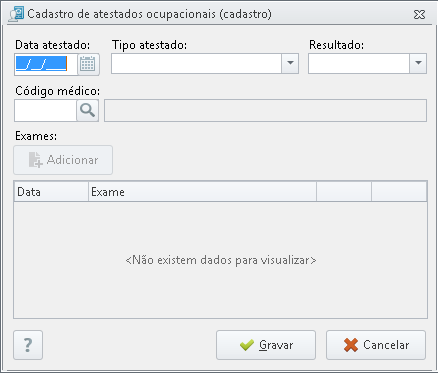Click the Código médico input field

(46, 110)
